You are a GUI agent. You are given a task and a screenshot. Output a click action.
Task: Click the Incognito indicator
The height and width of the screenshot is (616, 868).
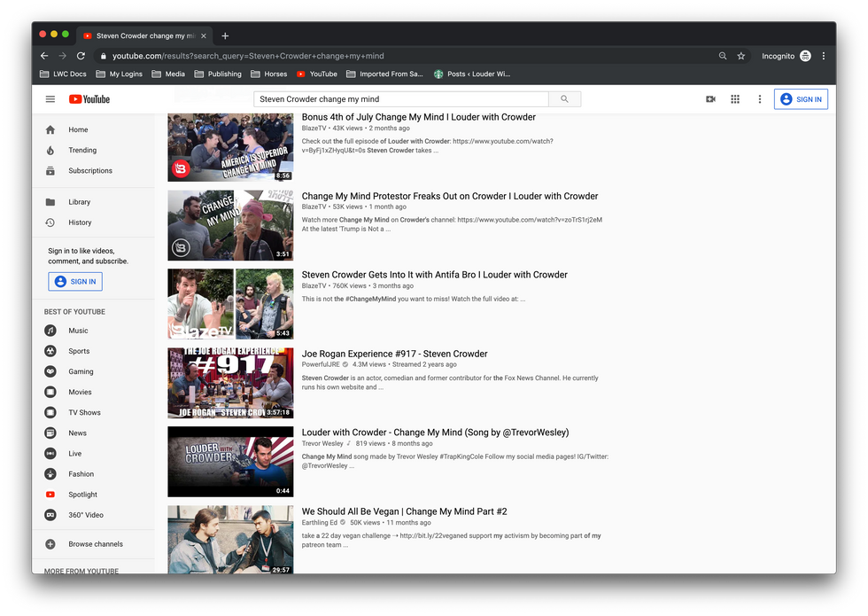point(787,56)
